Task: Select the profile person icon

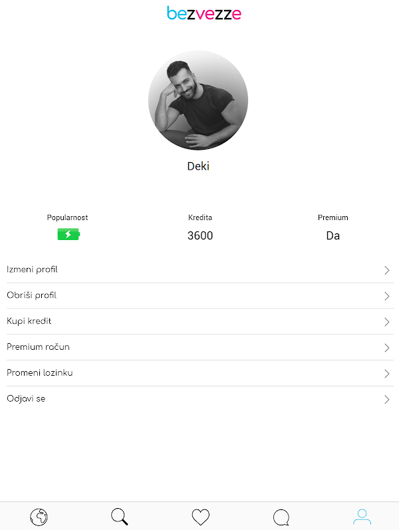Action: tap(362, 517)
